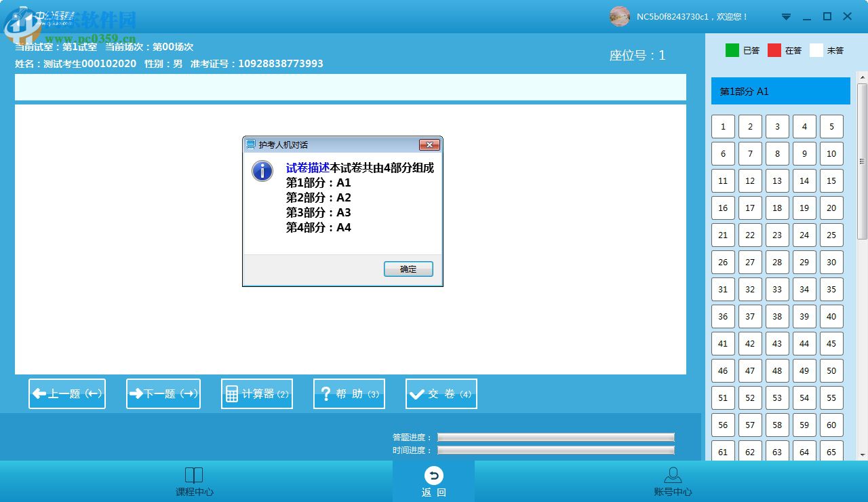Screen dimensions: 868x502
Task: Jump to question number 15
Action: tap(831, 181)
